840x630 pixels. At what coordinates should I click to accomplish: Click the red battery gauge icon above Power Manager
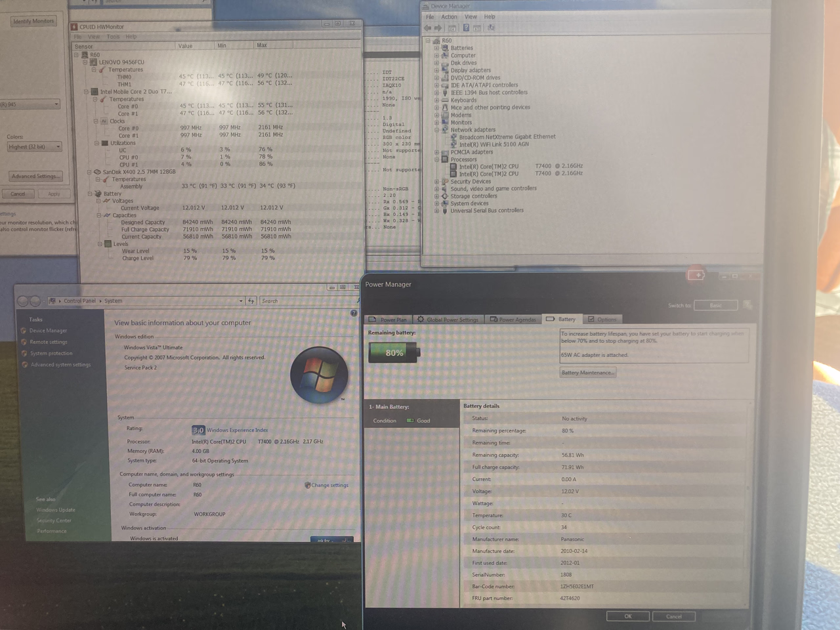pyautogui.click(x=696, y=275)
